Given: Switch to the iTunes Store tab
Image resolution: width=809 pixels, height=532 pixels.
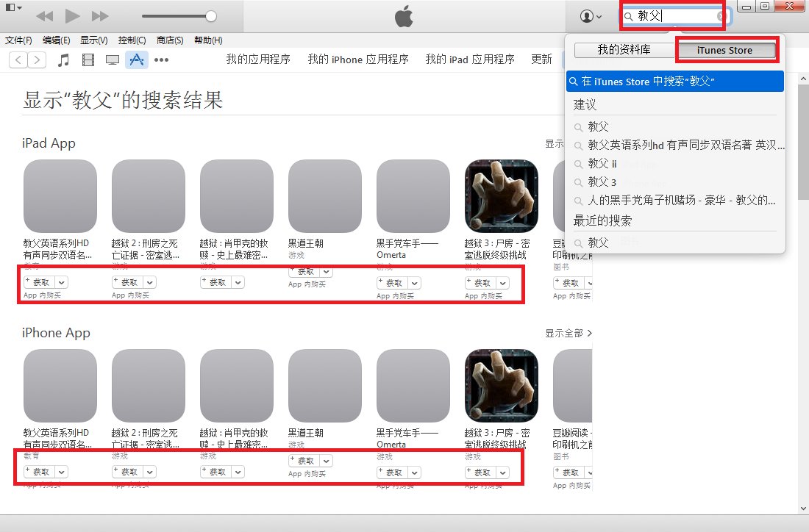Looking at the screenshot, I should coord(727,50).
